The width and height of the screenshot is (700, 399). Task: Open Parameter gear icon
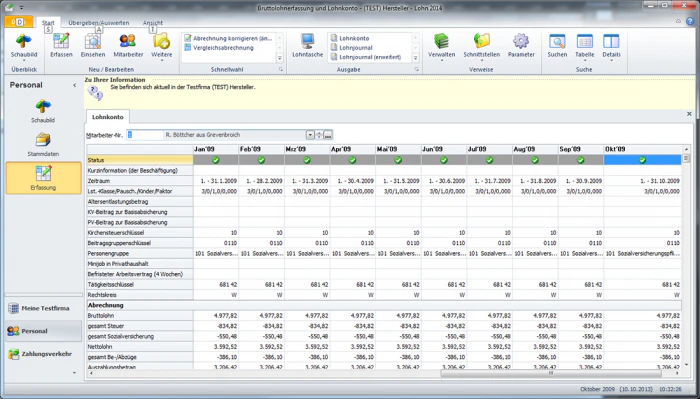521,45
